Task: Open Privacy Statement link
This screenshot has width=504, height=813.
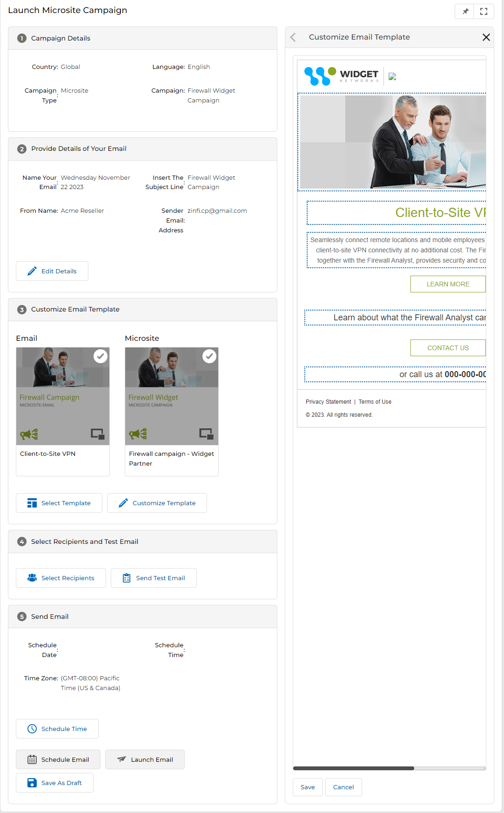Action: (329, 402)
